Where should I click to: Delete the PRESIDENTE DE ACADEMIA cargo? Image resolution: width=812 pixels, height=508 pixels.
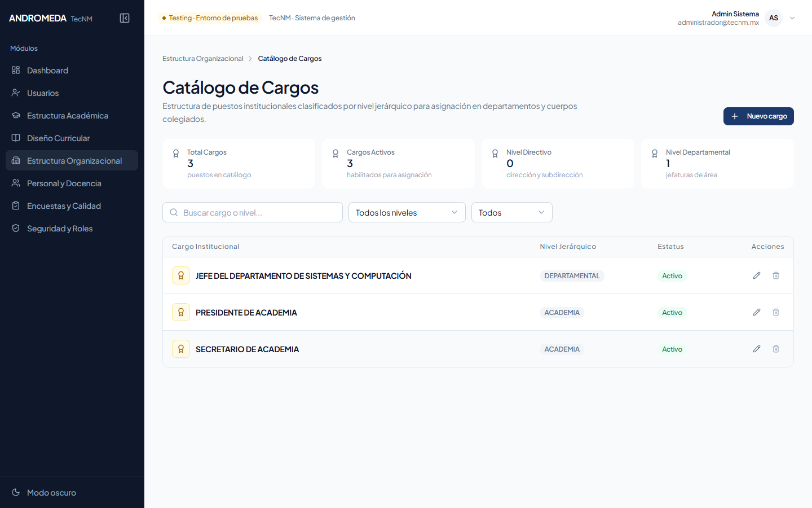click(776, 312)
